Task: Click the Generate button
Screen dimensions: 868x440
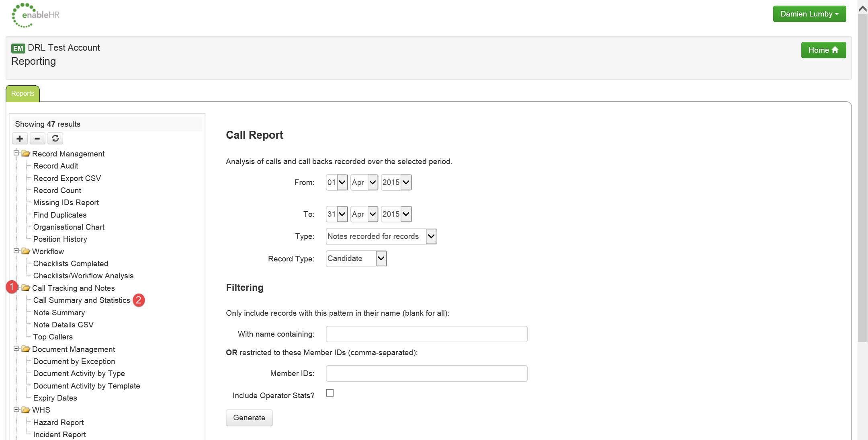Action: pos(249,418)
